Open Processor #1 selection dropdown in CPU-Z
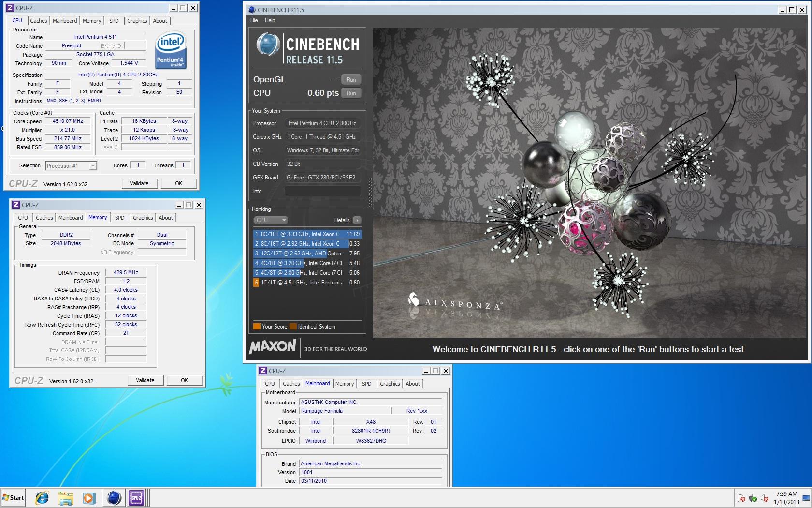The width and height of the screenshot is (812, 508). click(x=72, y=166)
